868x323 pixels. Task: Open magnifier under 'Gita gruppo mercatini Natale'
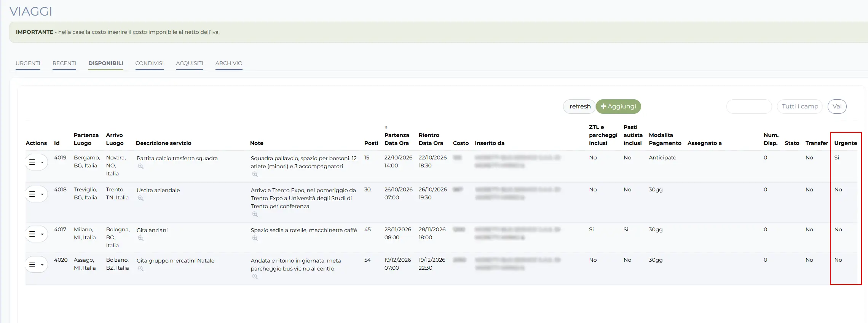coord(141,269)
